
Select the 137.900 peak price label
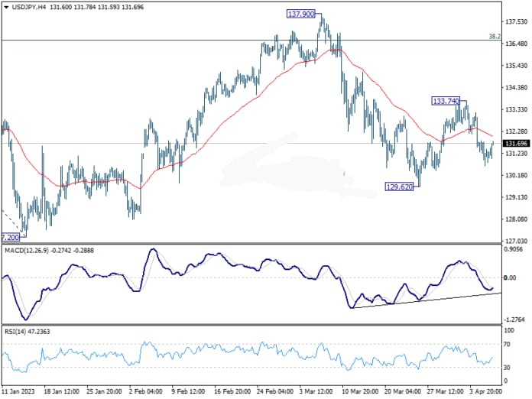tap(302, 14)
